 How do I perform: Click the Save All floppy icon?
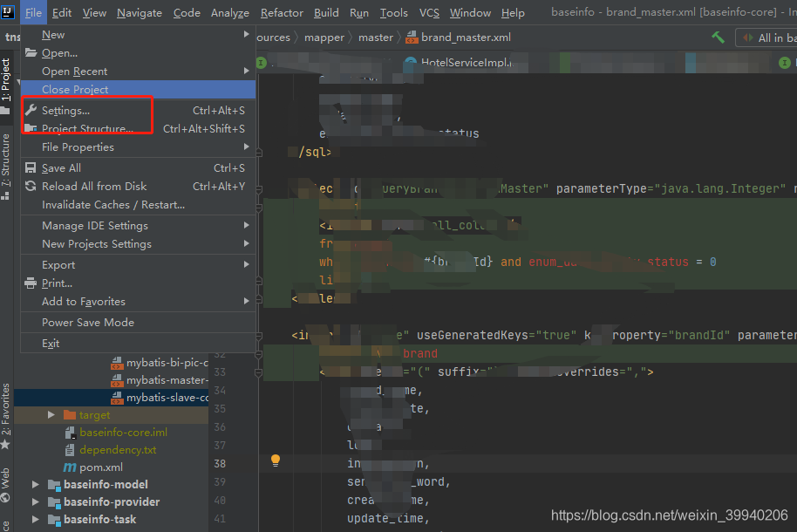pyautogui.click(x=31, y=167)
